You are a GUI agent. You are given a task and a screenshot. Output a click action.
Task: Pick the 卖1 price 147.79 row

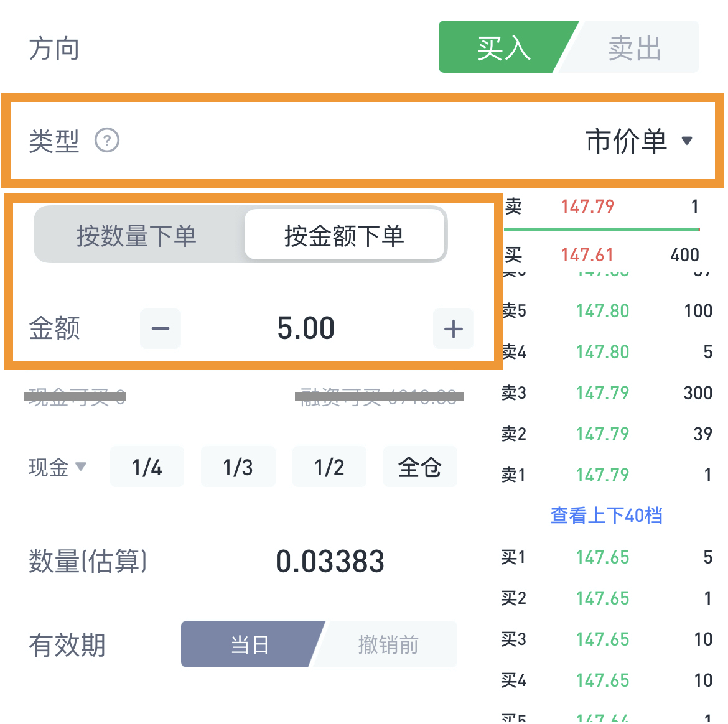pyautogui.click(x=602, y=475)
